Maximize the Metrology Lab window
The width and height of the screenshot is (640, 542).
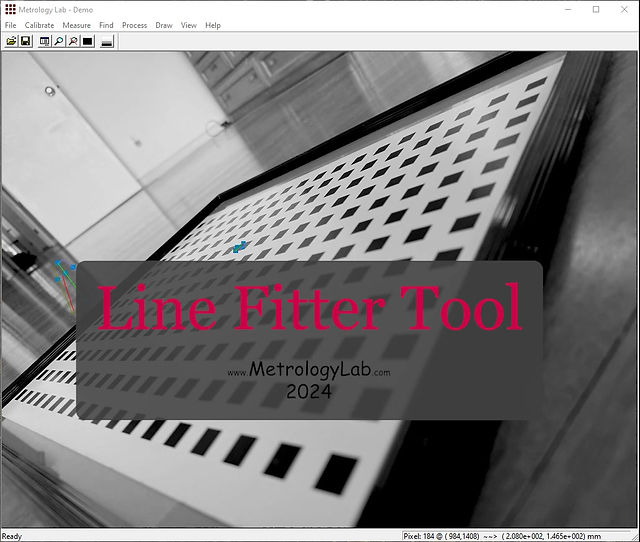[x=596, y=9]
